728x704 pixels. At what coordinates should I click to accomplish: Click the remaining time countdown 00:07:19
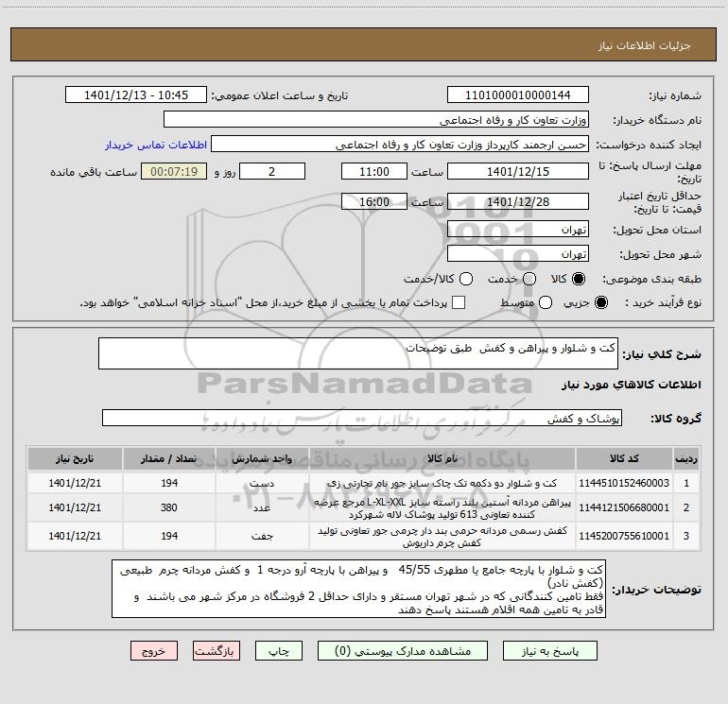tap(174, 172)
